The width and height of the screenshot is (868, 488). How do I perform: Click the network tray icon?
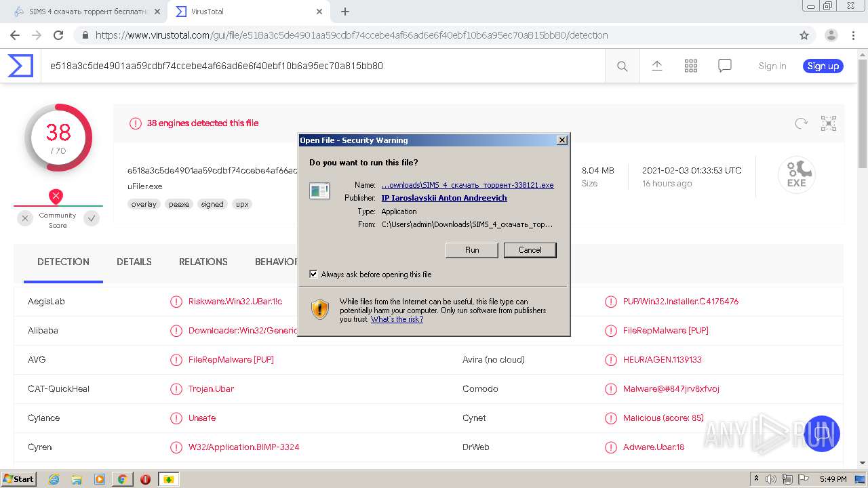coord(787,479)
